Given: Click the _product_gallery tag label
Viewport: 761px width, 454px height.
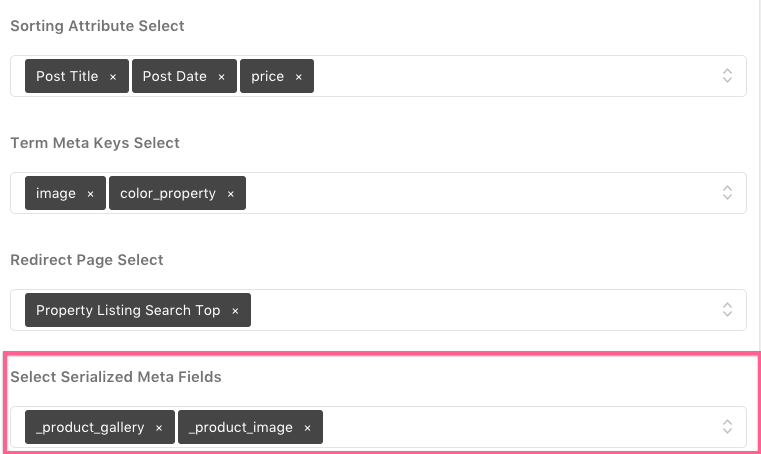Looking at the screenshot, I should pyautogui.click(x=90, y=428).
